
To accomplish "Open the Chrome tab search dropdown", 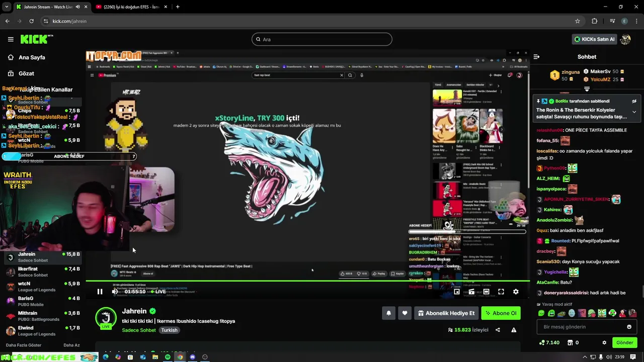I will click(x=6, y=7).
